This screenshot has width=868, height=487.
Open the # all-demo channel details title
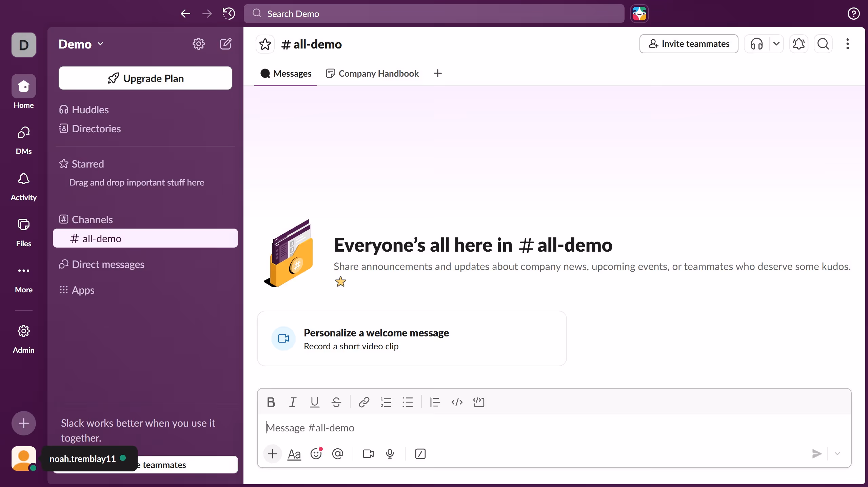pos(312,44)
